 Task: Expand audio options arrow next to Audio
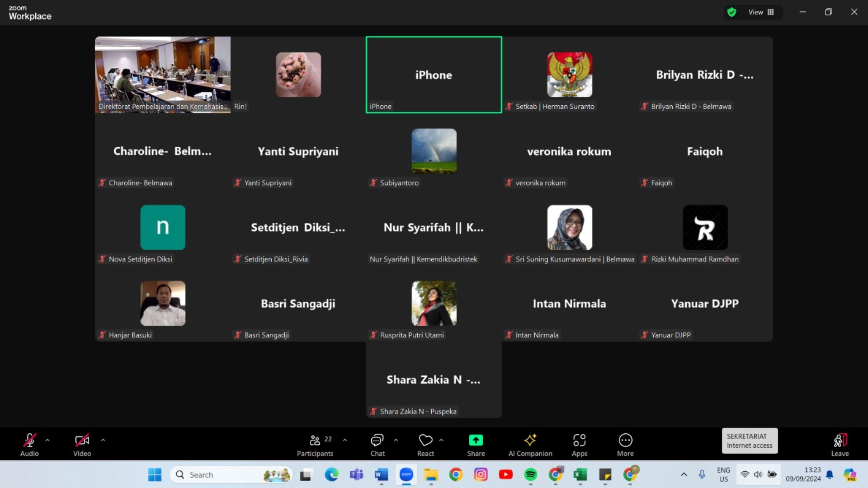point(47,440)
